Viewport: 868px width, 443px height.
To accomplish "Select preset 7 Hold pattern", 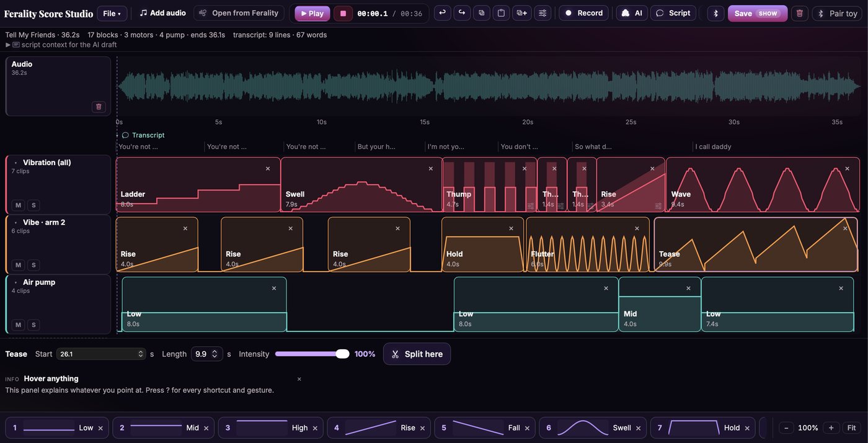I will pos(702,428).
